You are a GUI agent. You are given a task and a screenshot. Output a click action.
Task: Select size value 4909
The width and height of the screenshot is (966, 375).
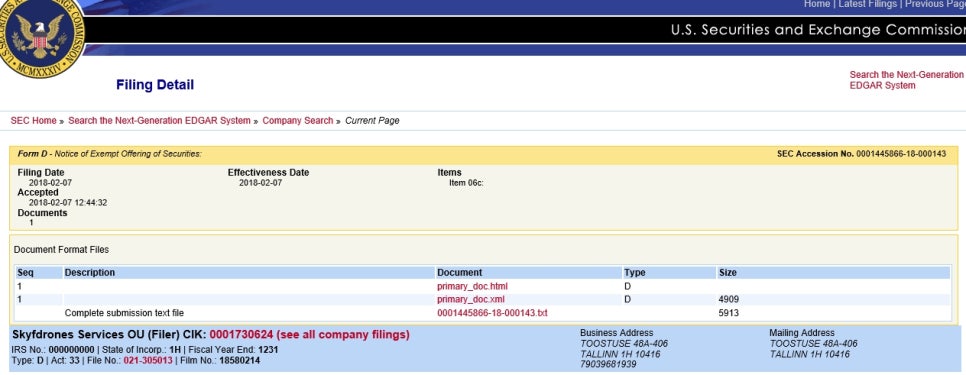729,299
